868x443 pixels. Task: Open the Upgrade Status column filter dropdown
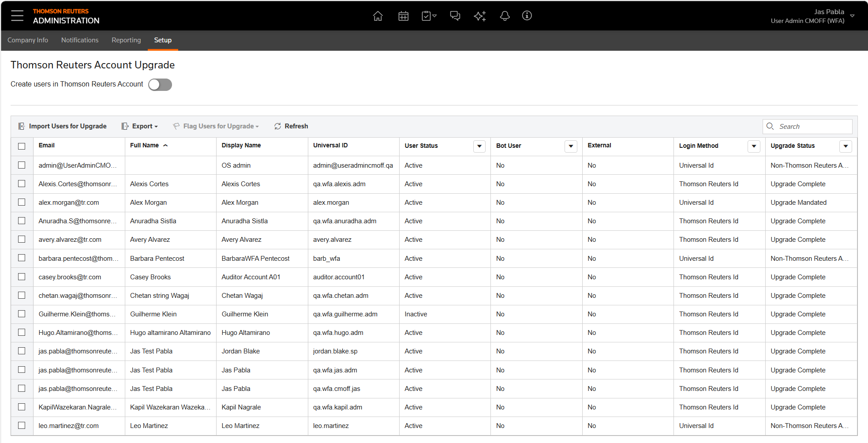coord(845,146)
